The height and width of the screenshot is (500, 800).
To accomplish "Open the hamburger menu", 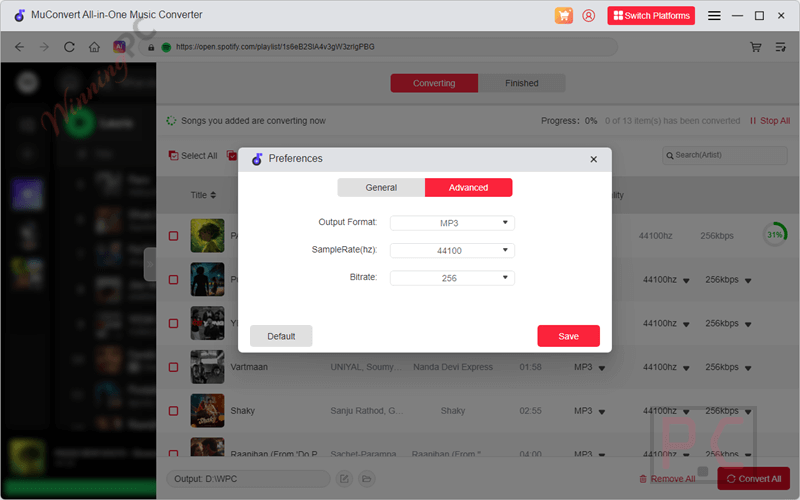I will [714, 16].
